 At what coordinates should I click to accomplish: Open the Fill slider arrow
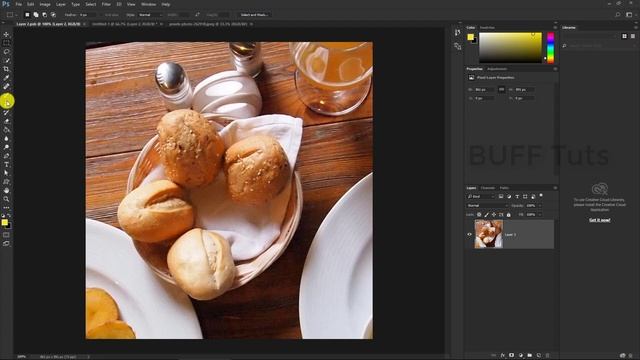[x=540, y=214]
